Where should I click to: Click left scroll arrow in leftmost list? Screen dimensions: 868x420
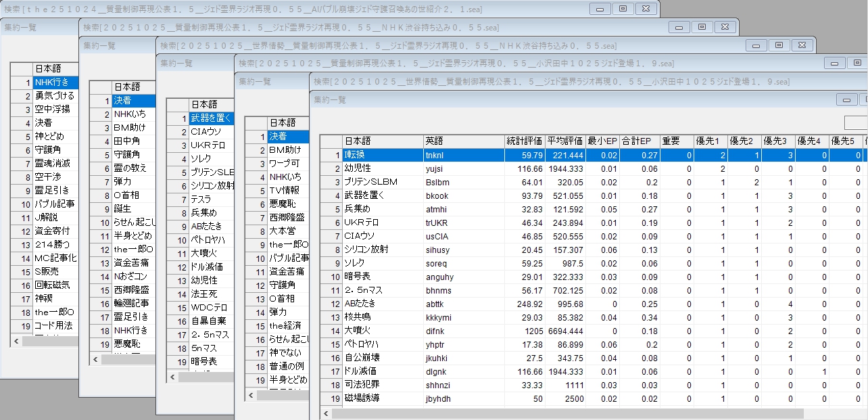tap(16, 342)
